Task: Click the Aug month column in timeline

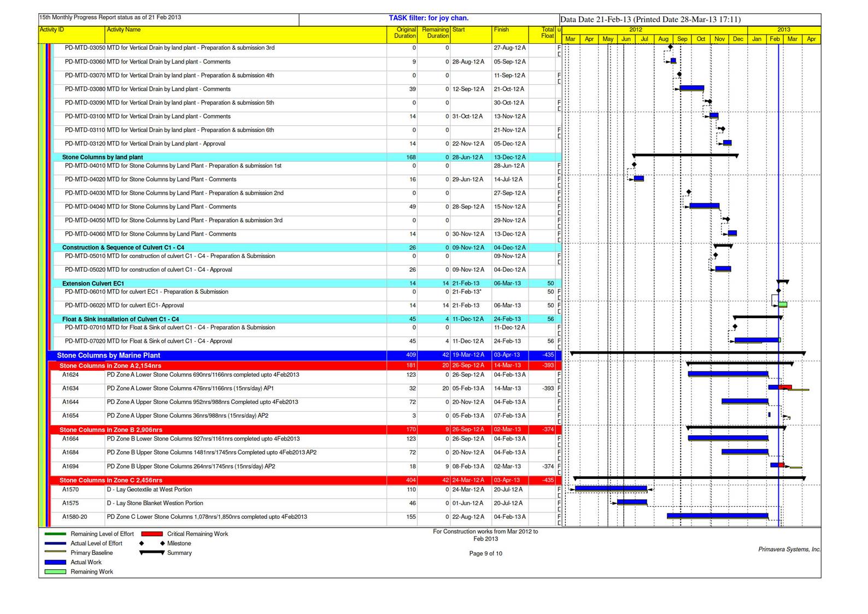Action: (x=663, y=39)
